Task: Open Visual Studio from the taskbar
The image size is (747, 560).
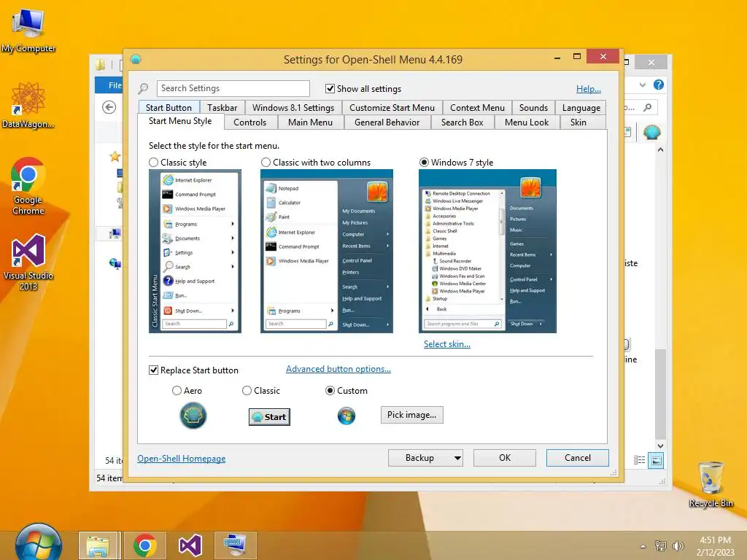Action: click(190, 545)
